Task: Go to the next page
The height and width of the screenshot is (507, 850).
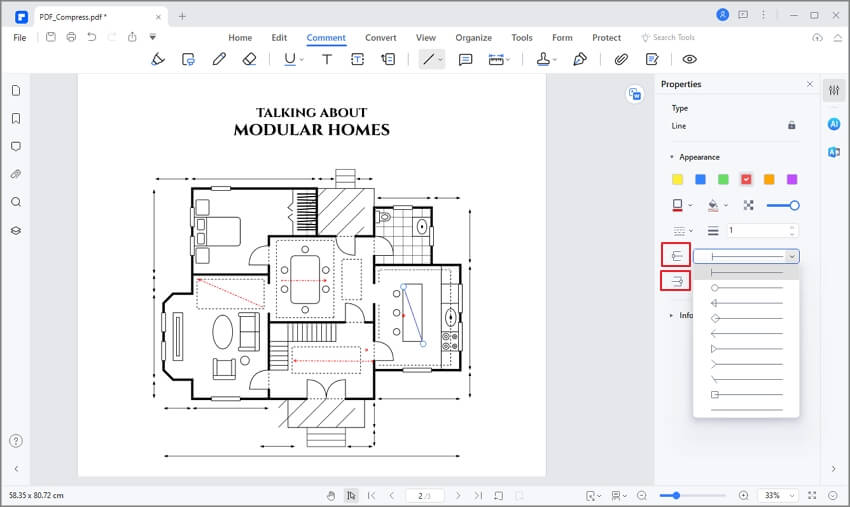Action: click(458, 496)
